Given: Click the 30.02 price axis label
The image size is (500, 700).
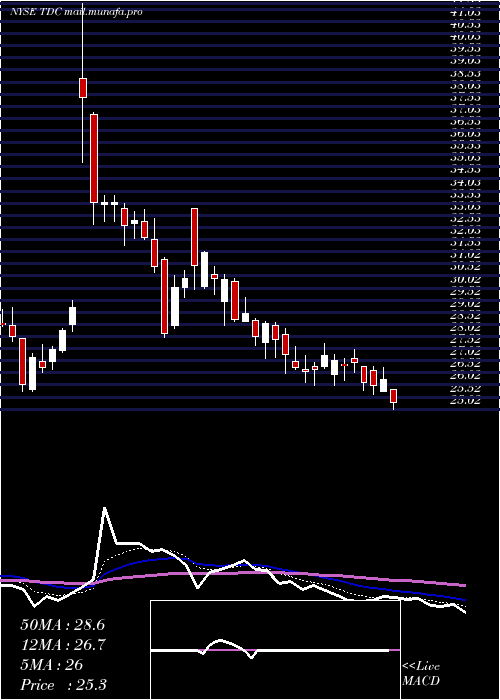Looking at the screenshot, I should pyautogui.click(x=466, y=279).
